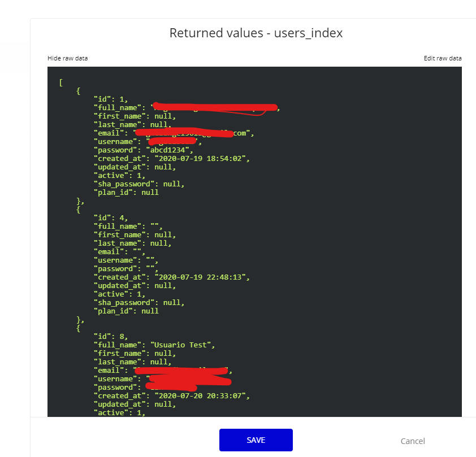This screenshot has height=457, width=476.
Task: Click the Hide raw data link
Action: [67, 58]
